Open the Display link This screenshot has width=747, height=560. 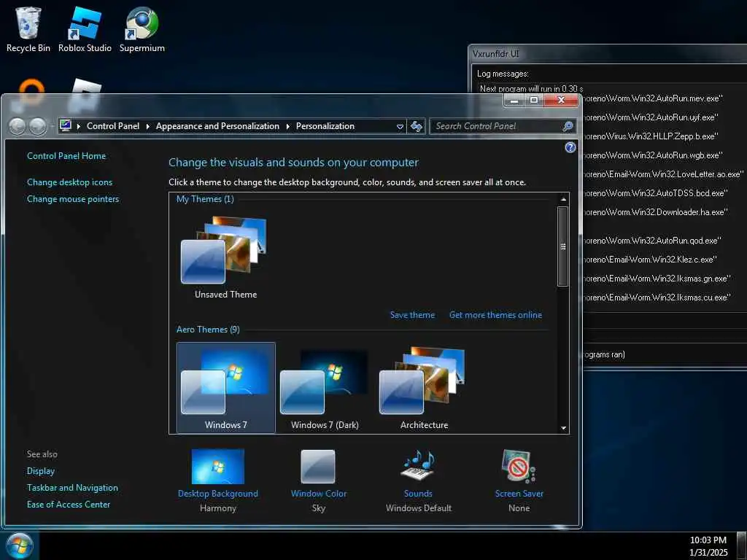click(41, 471)
